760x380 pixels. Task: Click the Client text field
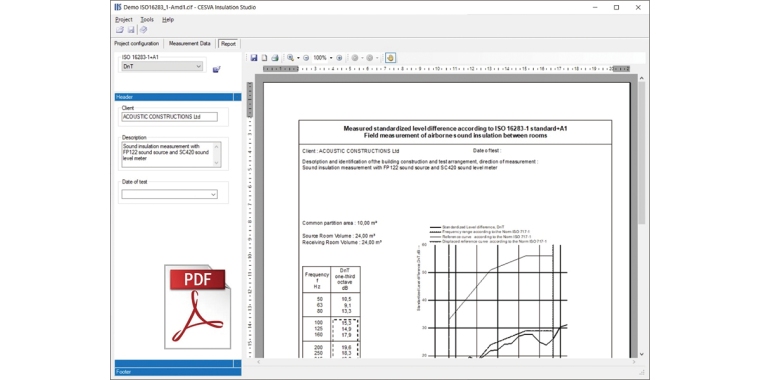[x=169, y=117]
